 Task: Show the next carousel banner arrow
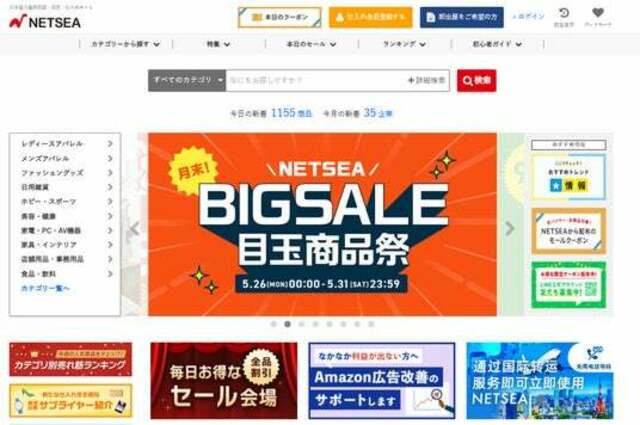pyautogui.click(x=509, y=229)
